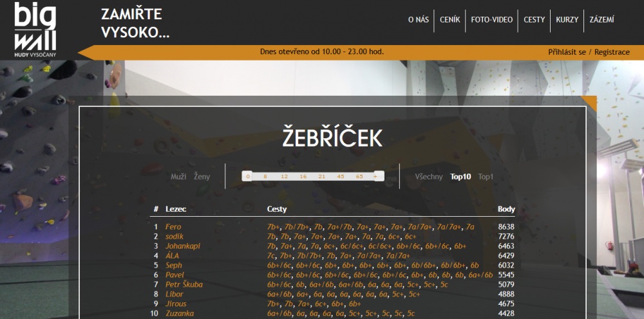Click the right slider handle marked plus
Screen dimensions: 644x319
click(378, 176)
